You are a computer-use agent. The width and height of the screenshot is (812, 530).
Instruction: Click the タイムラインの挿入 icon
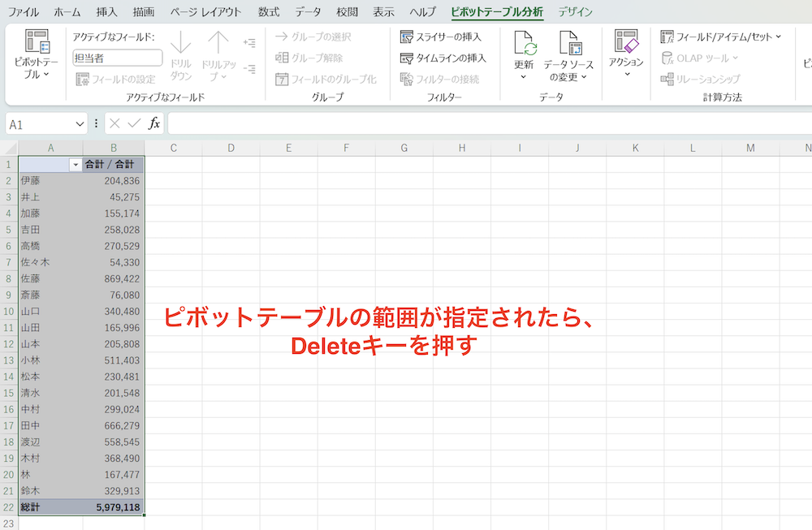pyautogui.click(x=405, y=58)
